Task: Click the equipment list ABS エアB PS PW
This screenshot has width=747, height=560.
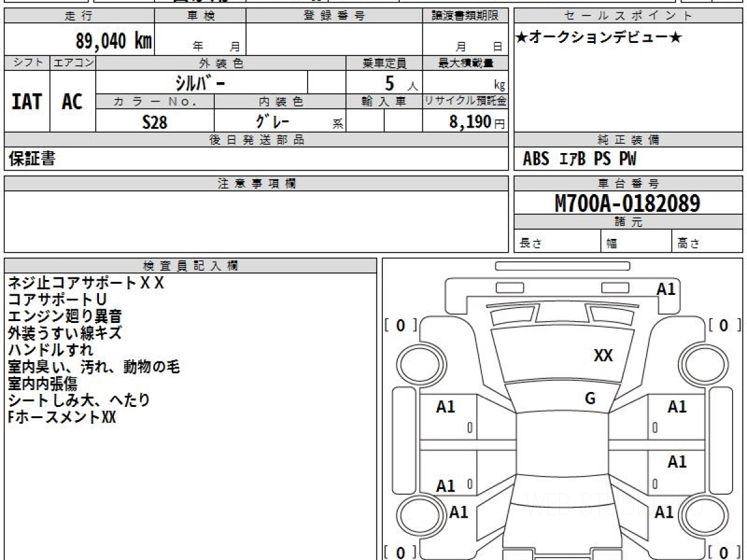Action: click(x=579, y=159)
